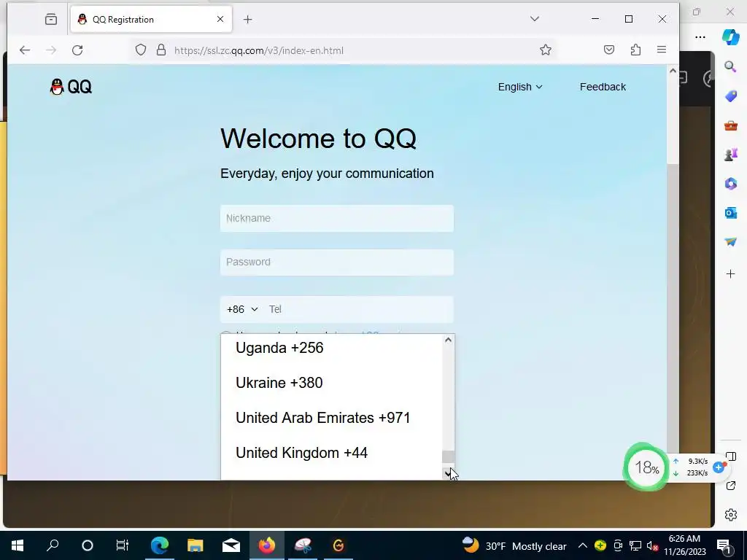Screen dimensions: 747x560
Task: Open Firefox View tab icon
Action: pos(51,19)
